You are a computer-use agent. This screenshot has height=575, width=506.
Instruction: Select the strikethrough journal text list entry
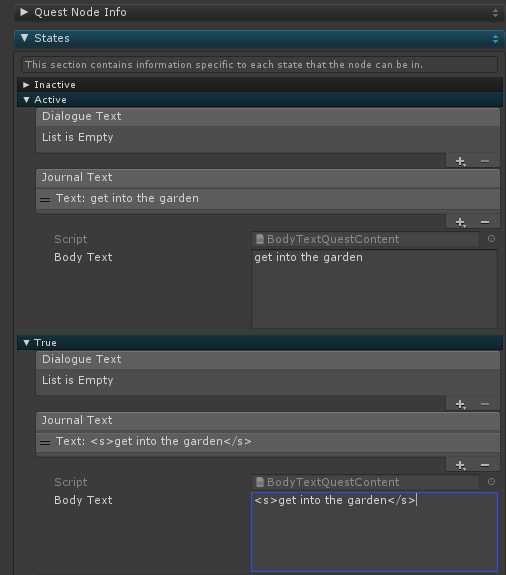point(268,442)
